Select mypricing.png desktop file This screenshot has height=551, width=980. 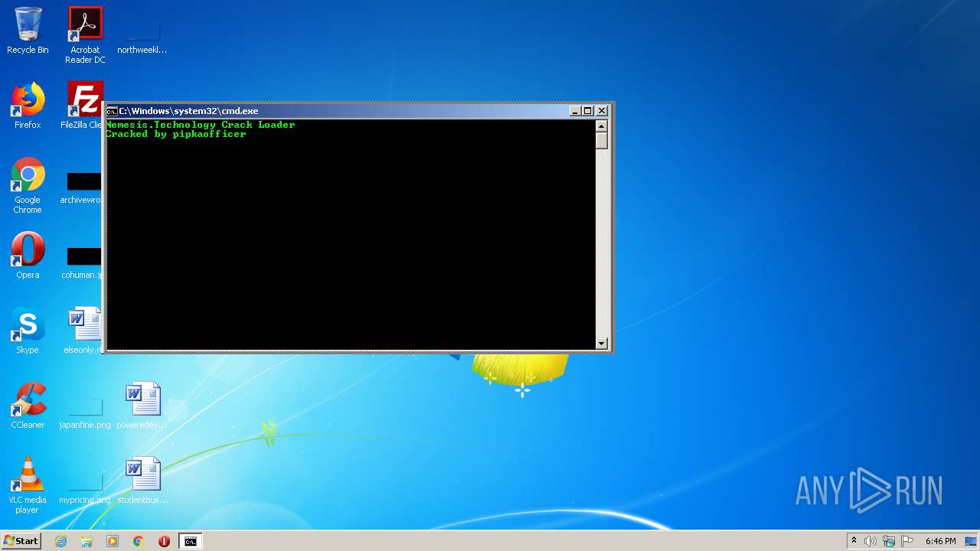[x=85, y=488]
